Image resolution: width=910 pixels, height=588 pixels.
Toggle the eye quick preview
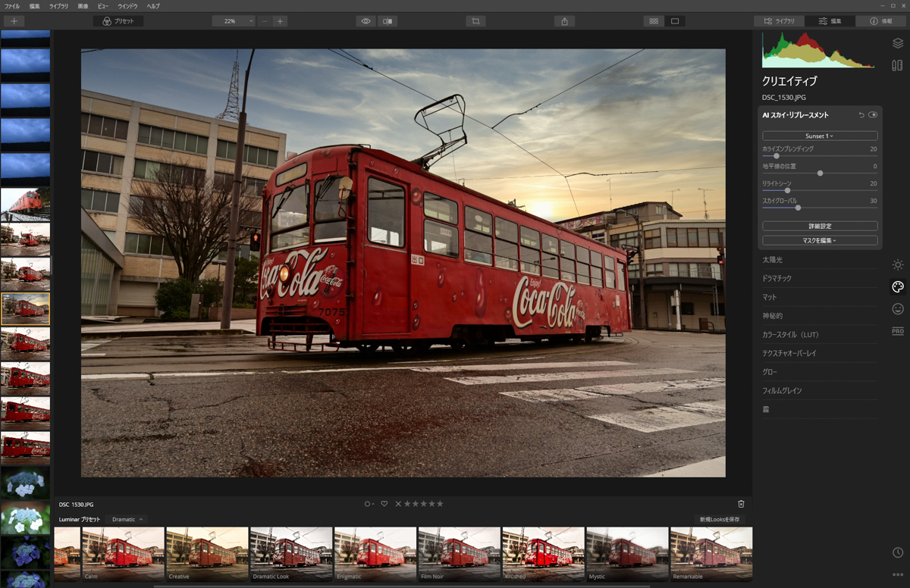(x=366, y=21)
